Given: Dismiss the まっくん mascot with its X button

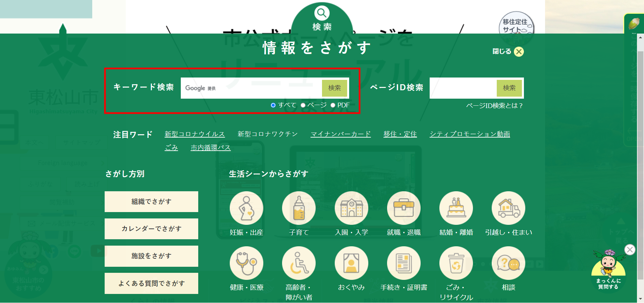Looking at the screenshot, I should click(x=630, y=250).
